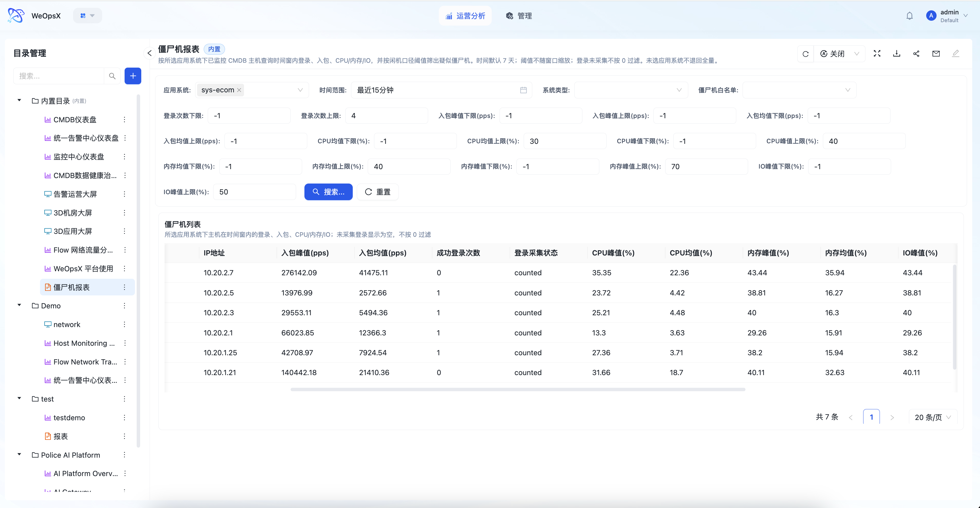Click the 重置 reset button
This screenshot has height=508, width=980.
378,192
